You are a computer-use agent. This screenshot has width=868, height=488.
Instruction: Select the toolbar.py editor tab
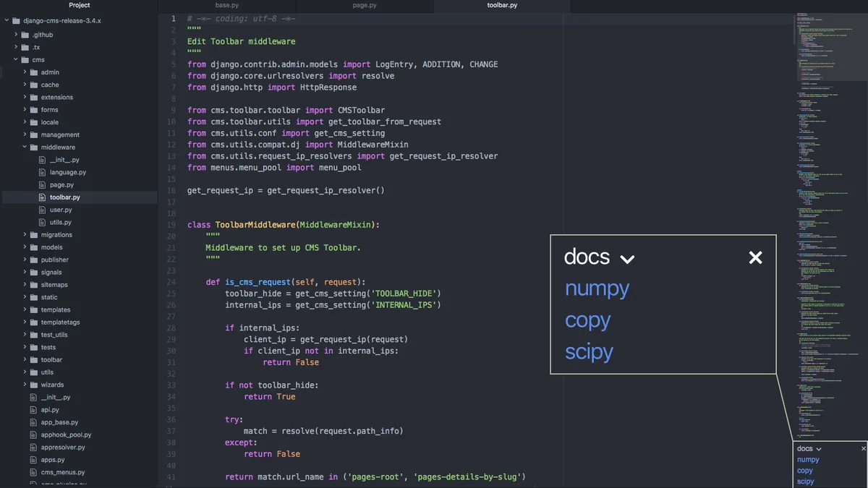(502, 6)
